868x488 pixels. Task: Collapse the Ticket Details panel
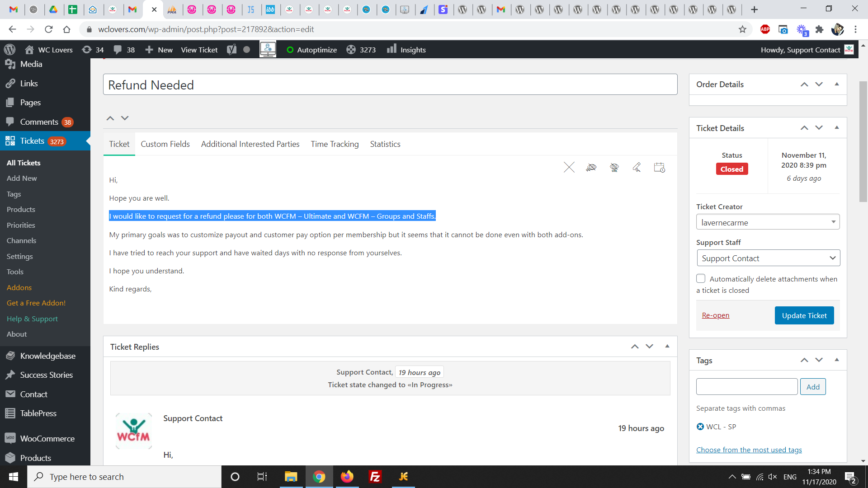click(x=837, y=128)
